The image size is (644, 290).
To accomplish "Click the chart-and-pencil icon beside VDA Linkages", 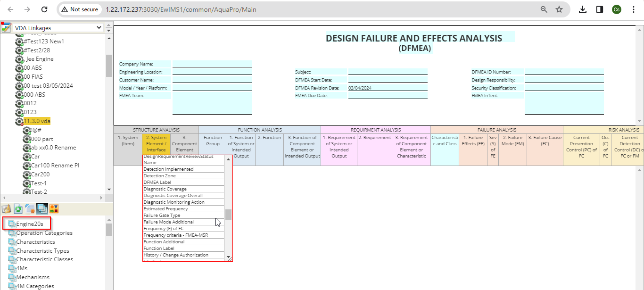I will [6, 27].
